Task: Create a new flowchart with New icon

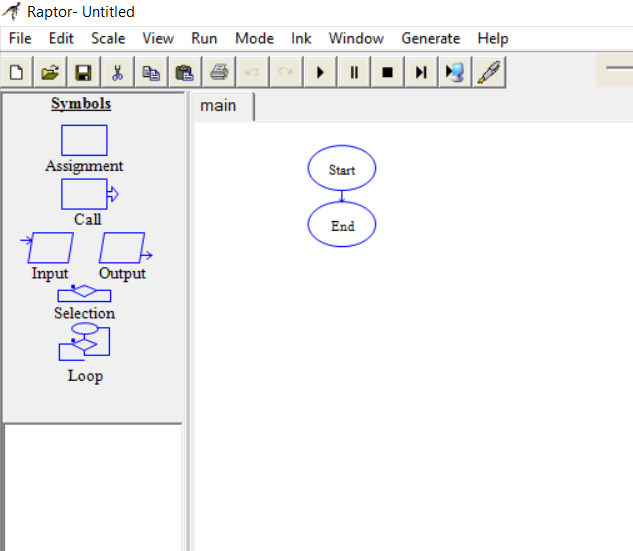Action: click(x=17, y=73)
